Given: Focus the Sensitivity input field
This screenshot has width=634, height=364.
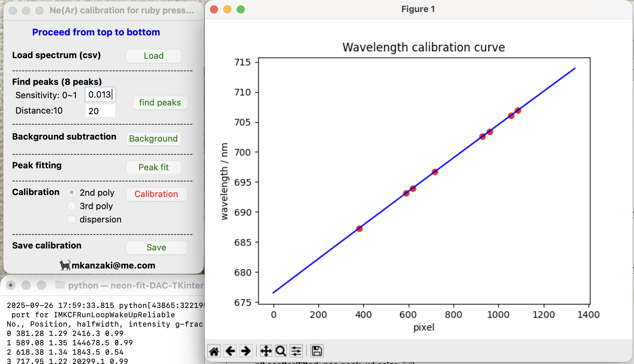Looking at the screenshot, I should point(100,95).
